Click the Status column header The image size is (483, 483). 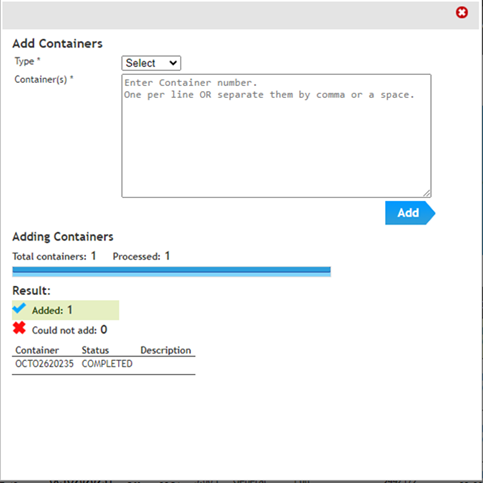95,350
